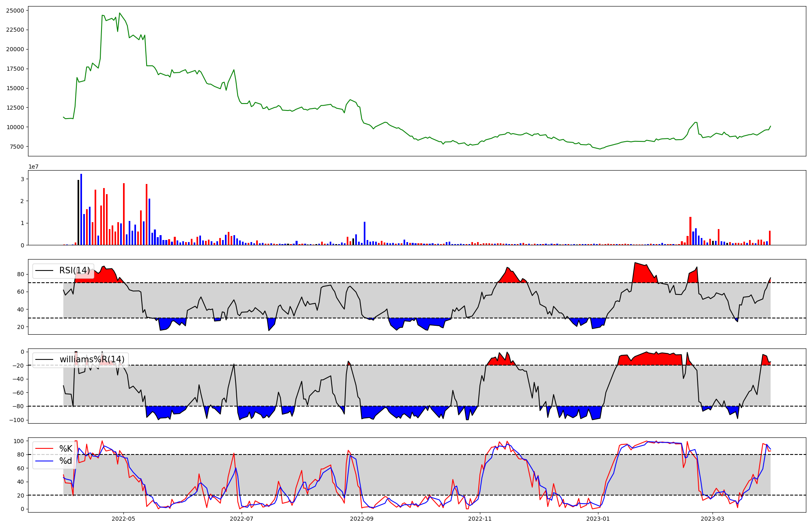Click the 2023-01 date tick label

tap(598, 519)
